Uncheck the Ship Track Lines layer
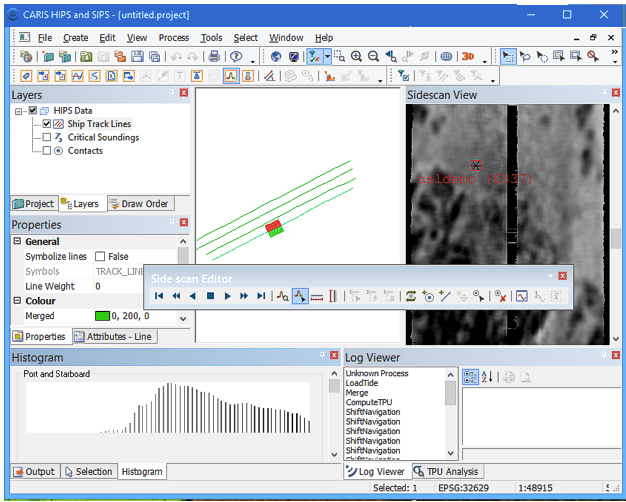Viewport: 626px width, 502px height. pyautogui.click(x=47, y=124)
